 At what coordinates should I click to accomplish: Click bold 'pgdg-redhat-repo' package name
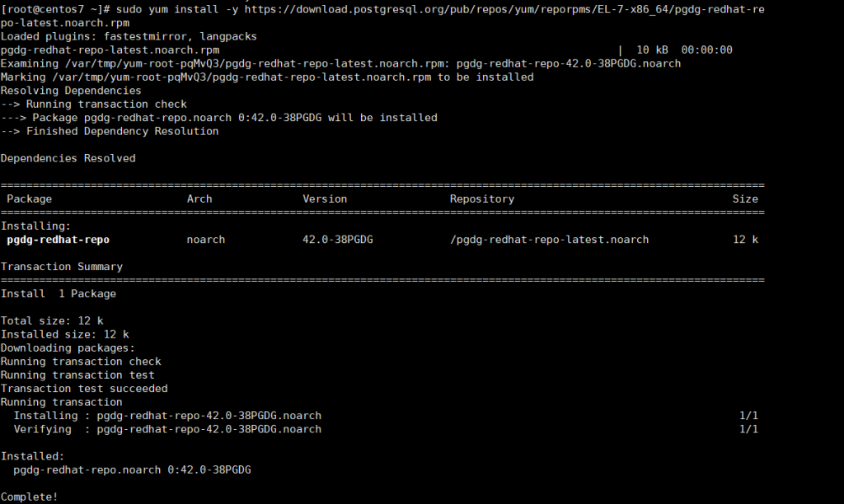tap(59, 240)
